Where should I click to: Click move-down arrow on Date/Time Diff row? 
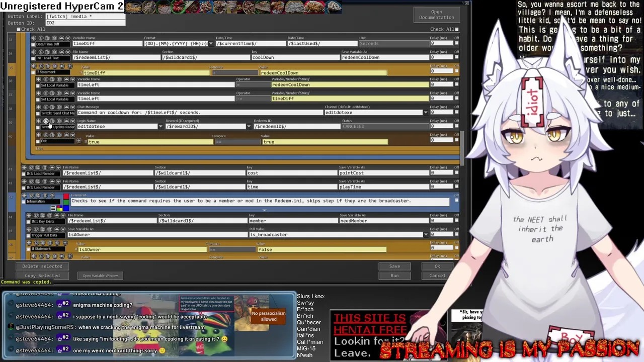pyautogui.click(x=68, y=38)
